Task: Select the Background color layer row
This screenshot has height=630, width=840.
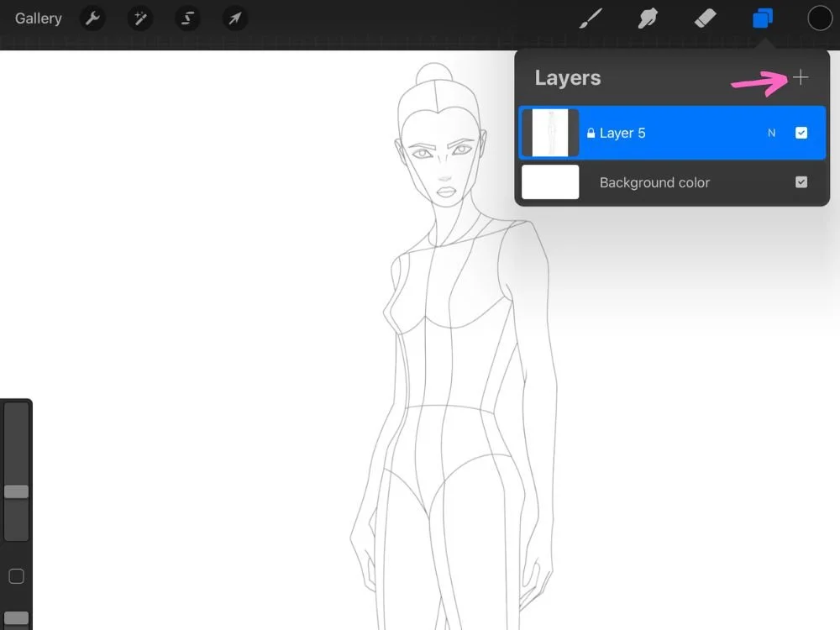Action: (672, 182)
